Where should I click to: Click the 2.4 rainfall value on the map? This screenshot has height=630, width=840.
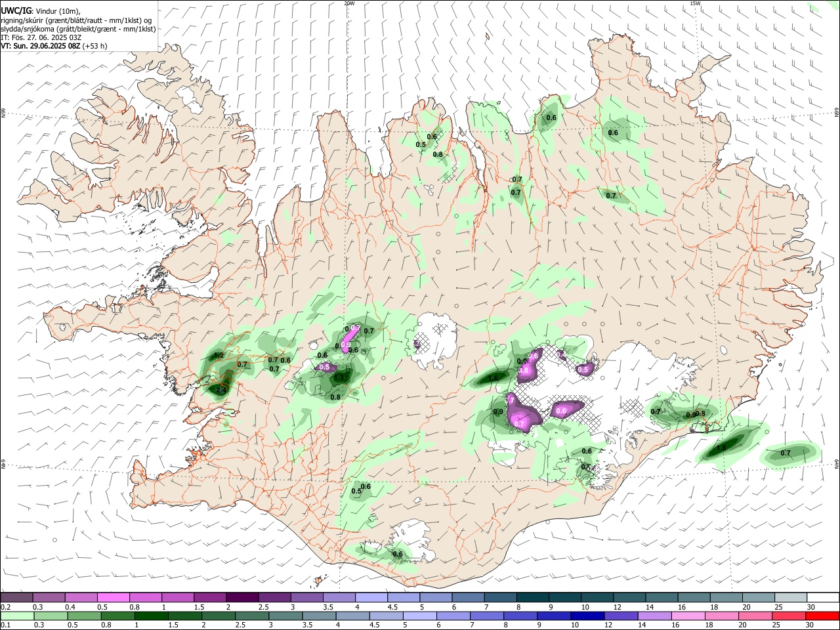pos(221,390)
